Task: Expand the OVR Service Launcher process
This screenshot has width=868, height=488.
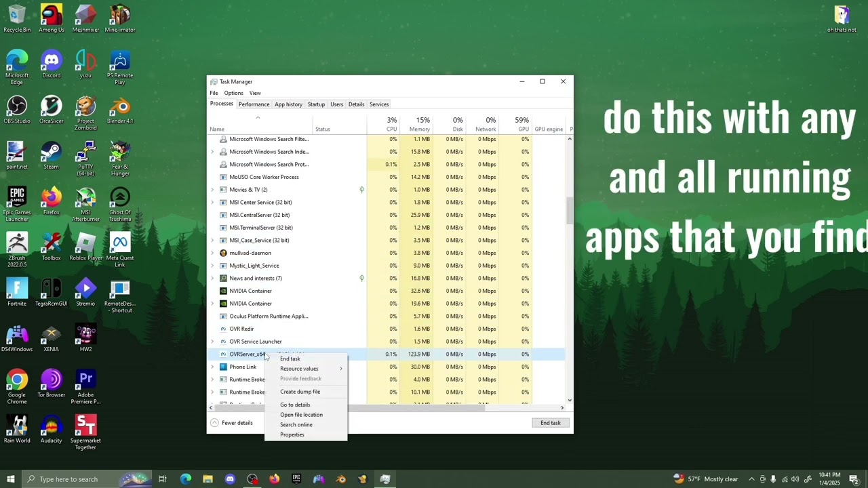Action: 212,342
